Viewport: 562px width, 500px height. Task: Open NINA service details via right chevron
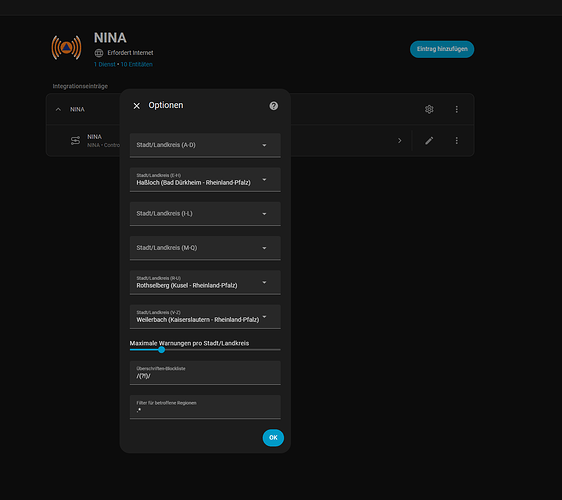click(x=400, y=141)
